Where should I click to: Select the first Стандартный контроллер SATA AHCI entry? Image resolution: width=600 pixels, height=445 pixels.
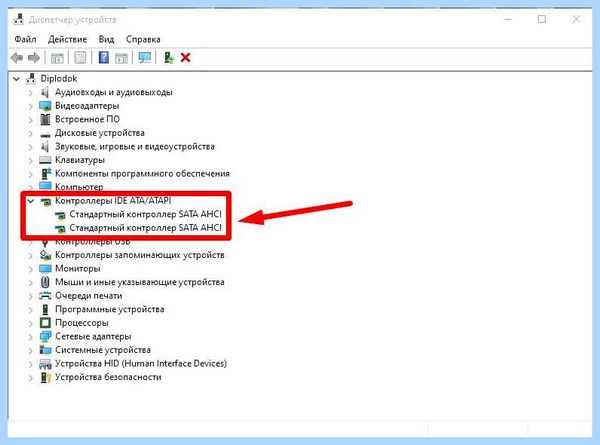click(x=145, y=214)
